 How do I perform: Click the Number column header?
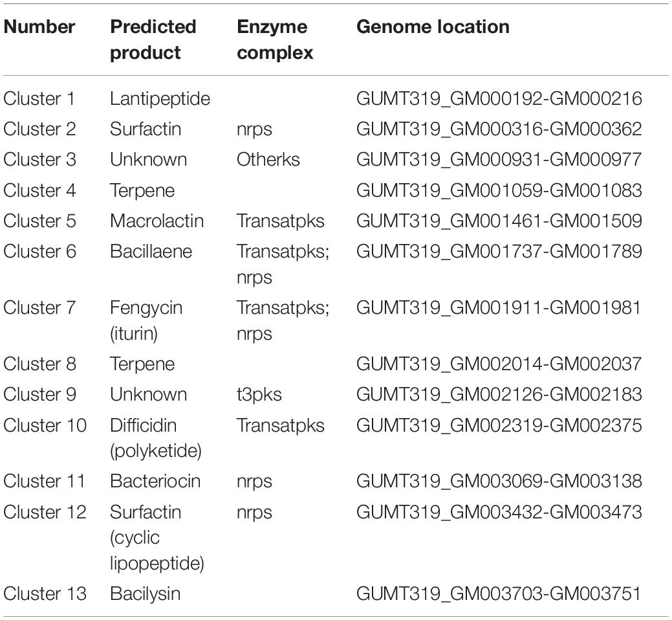[x=39, y=27]
